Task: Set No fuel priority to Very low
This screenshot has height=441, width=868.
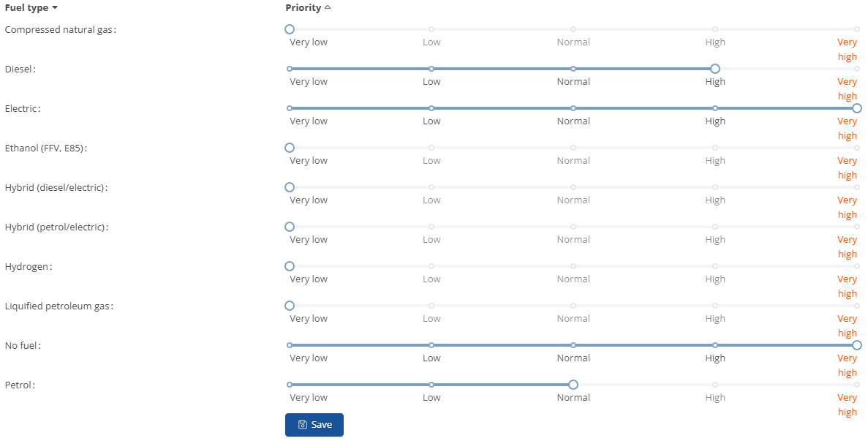Action: coord(290,345)
